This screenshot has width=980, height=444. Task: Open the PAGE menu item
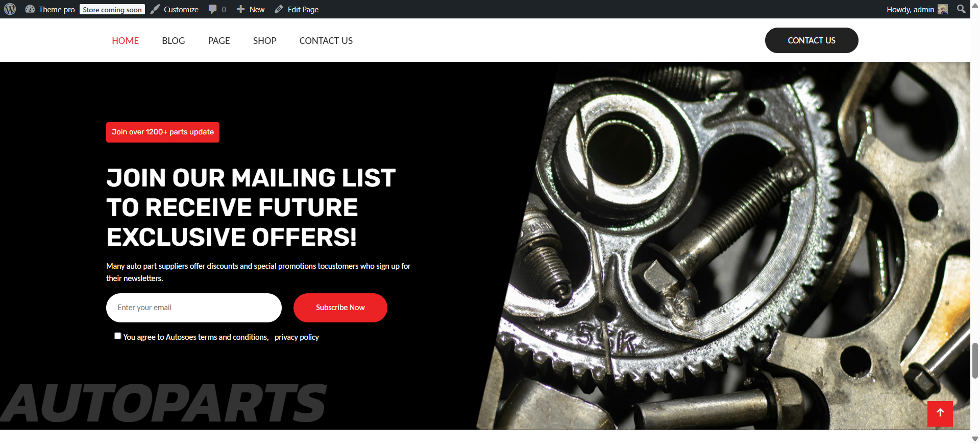coord(219,41)
